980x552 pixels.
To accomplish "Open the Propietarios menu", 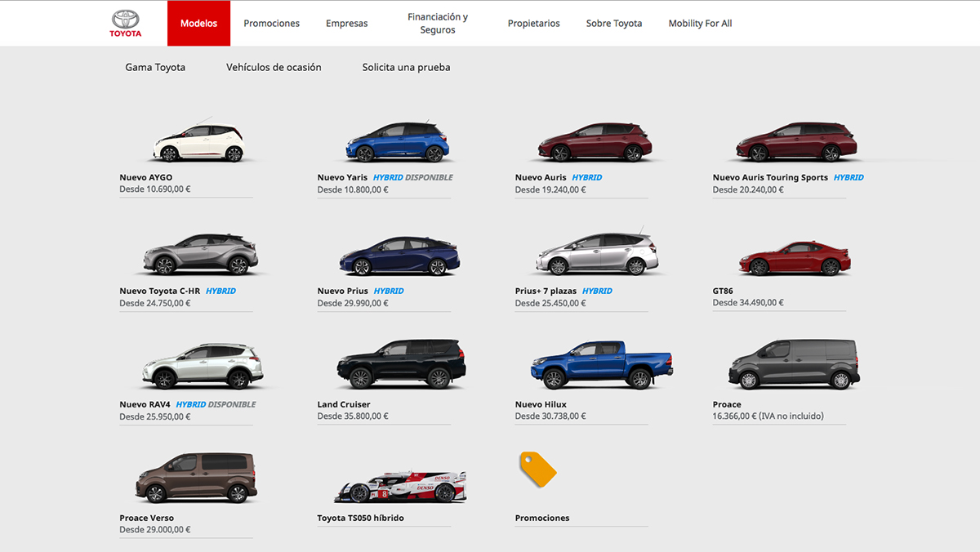I will (x=533, y=24).
